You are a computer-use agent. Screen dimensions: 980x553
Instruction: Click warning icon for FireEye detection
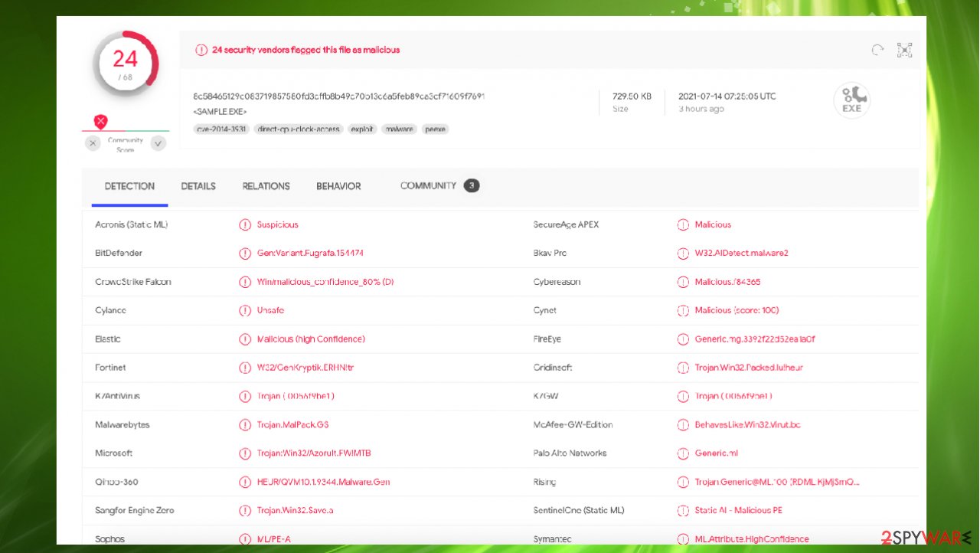pos(683,339)
